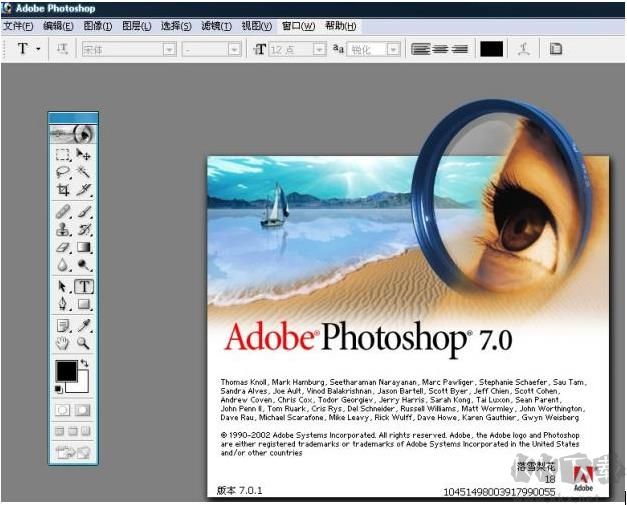Switch to Standard edit mode
This screenshot has height=505, width=627.
click(x=62, y=410)
